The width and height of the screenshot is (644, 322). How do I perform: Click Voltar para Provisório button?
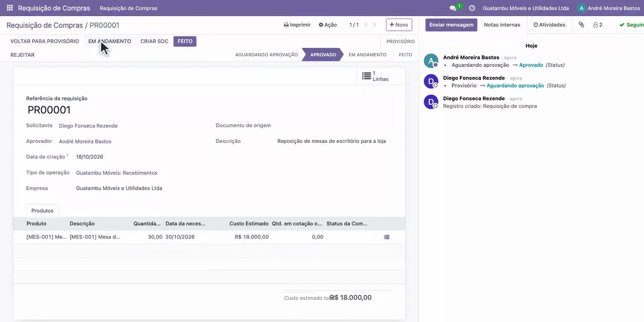(x=45, y=41)
